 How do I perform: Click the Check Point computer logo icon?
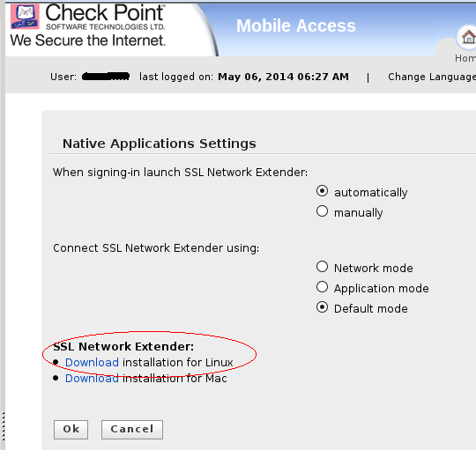click(x=25, y=17)
